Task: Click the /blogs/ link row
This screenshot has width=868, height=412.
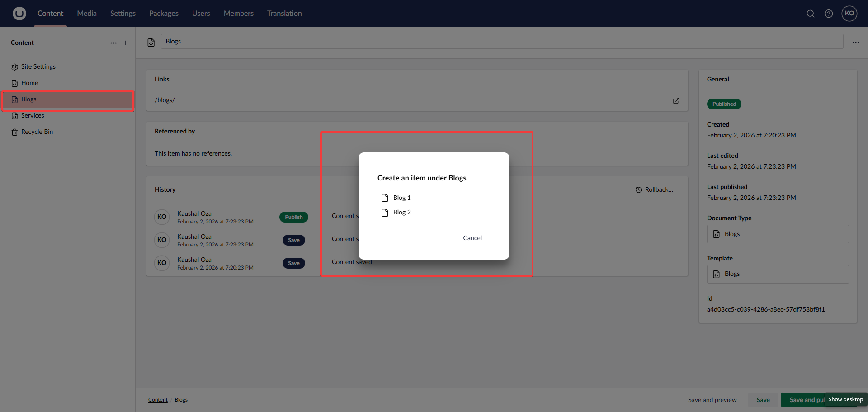Action: pyautogui.click(x=417, y=100)
